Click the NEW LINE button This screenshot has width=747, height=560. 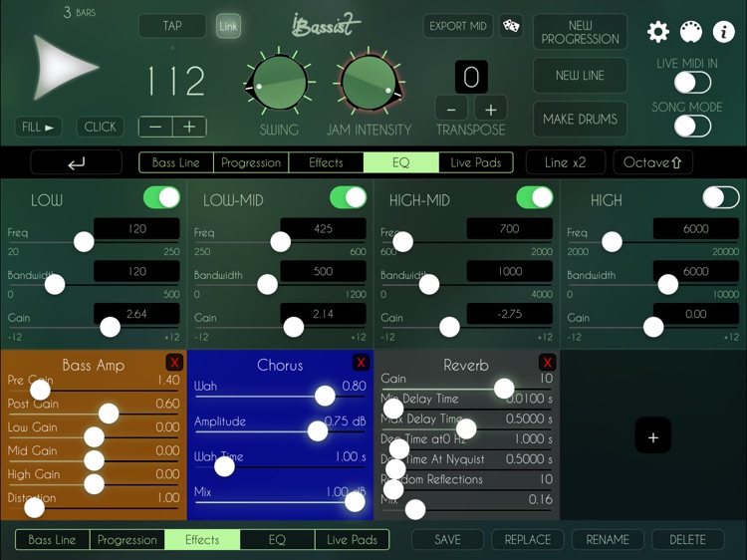click(x=580, y=76)
